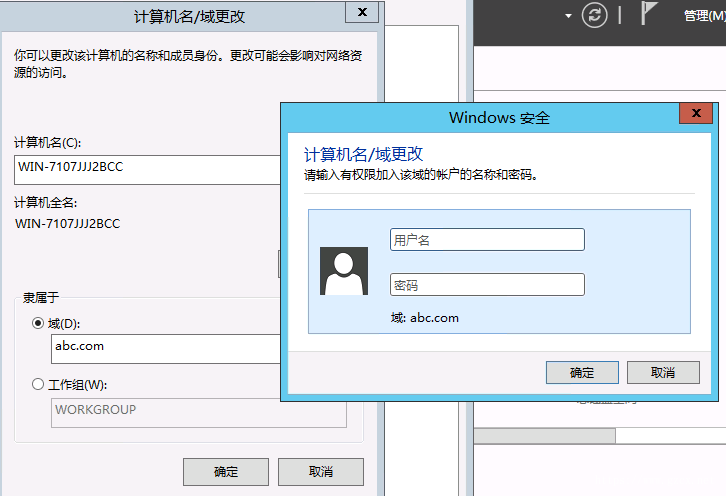Select the 域(D) radio button

pos(38,323)
